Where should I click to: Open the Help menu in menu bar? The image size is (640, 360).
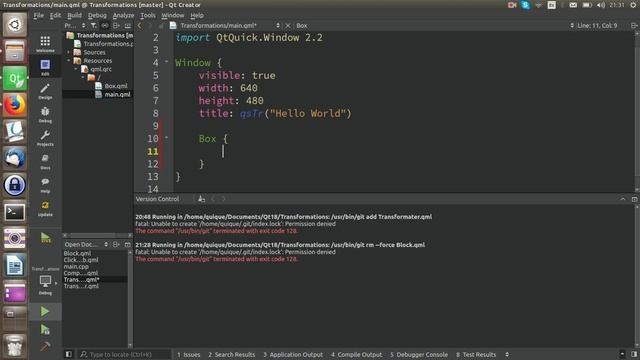[x=197, y=15]
